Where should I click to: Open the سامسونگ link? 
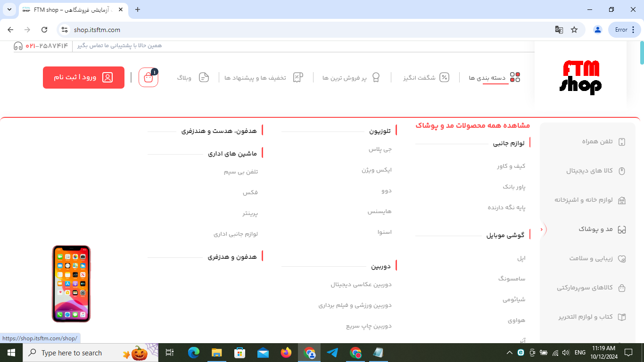tap(512, 279)
